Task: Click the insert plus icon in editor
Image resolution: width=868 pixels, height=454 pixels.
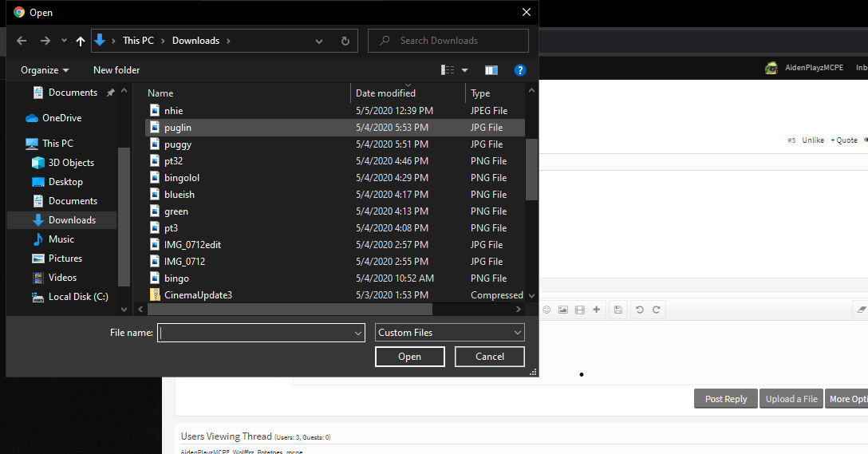Action: tap(596, 310)
